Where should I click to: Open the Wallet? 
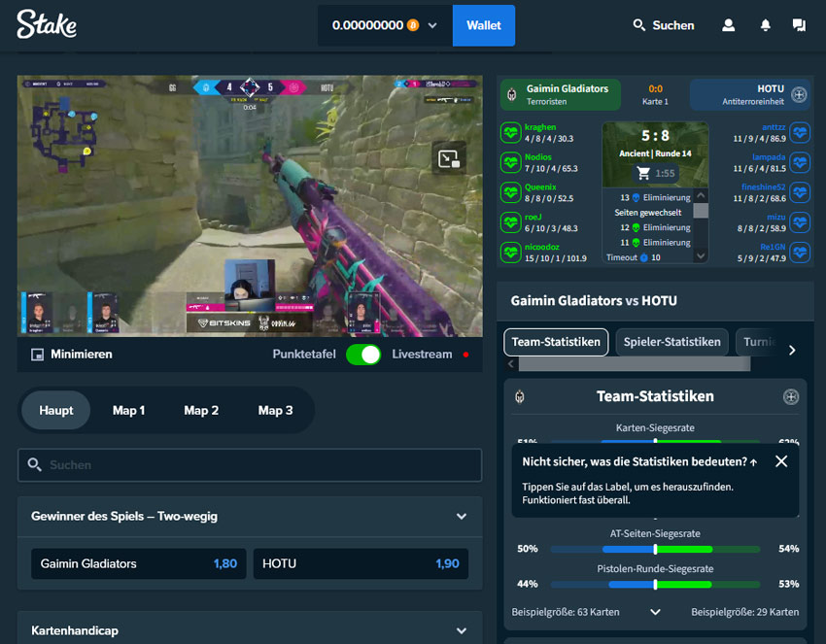(484, 25)
